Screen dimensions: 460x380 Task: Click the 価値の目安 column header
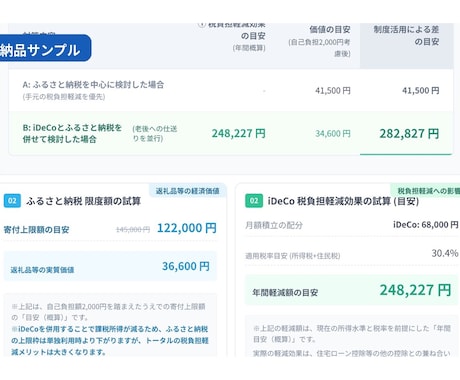[x=319, y=42]
